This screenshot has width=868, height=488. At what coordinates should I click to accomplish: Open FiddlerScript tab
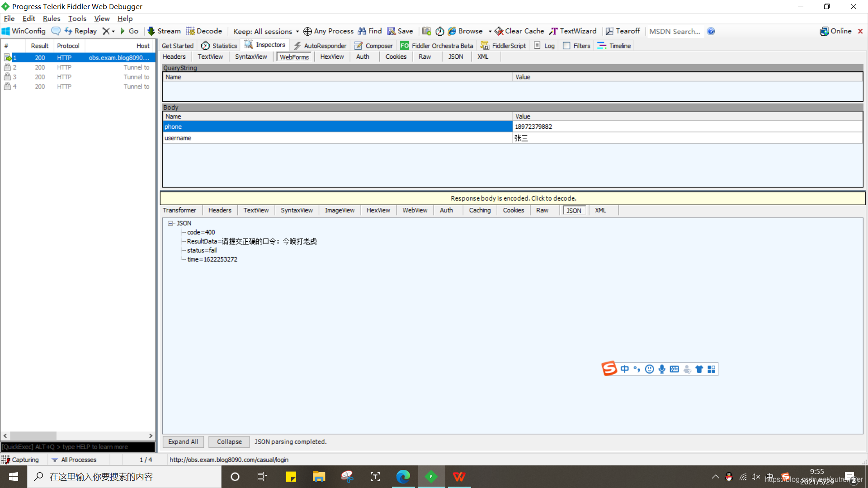(503, 46)
